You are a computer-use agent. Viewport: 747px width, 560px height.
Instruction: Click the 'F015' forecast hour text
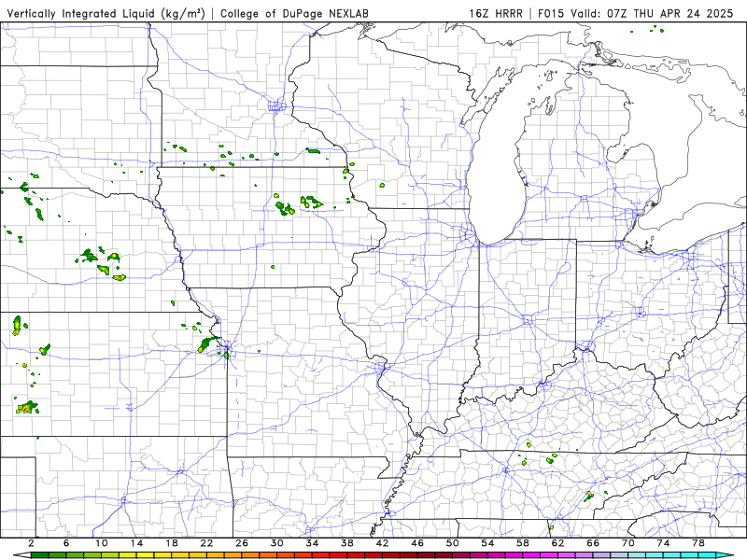click(x=551, y=13)
